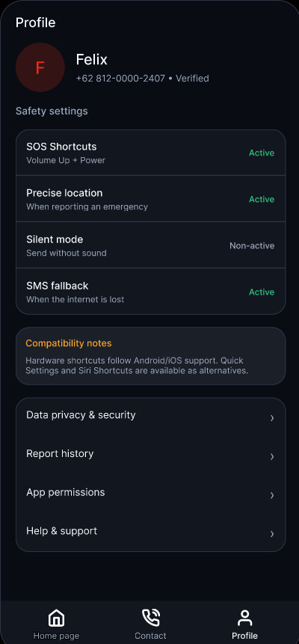Open SOS Shortcuts Volume Up + Power row
299x644 pixels.
[150, 153]
